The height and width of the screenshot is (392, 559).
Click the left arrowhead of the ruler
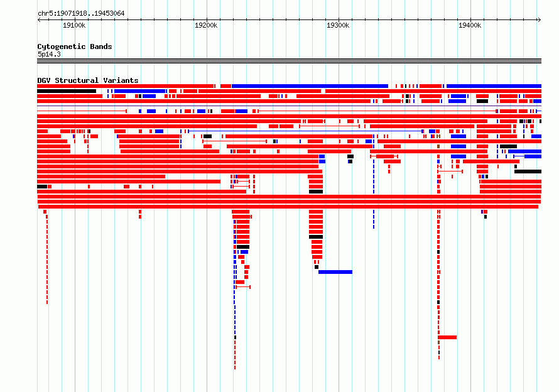coord(39,19)
